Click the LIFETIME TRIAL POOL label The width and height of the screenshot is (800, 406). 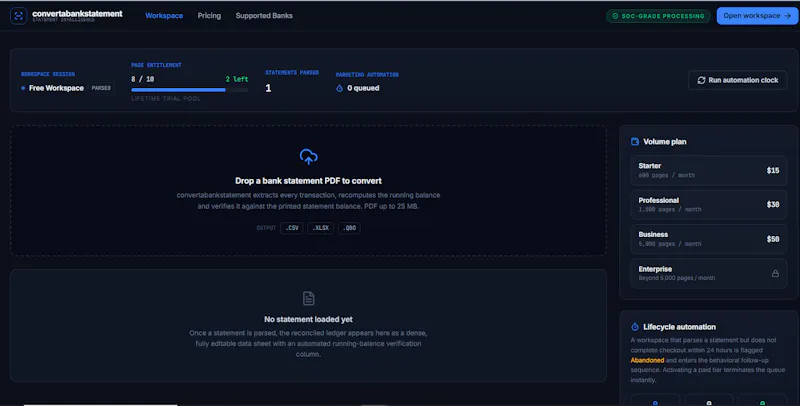click(166, 98)
